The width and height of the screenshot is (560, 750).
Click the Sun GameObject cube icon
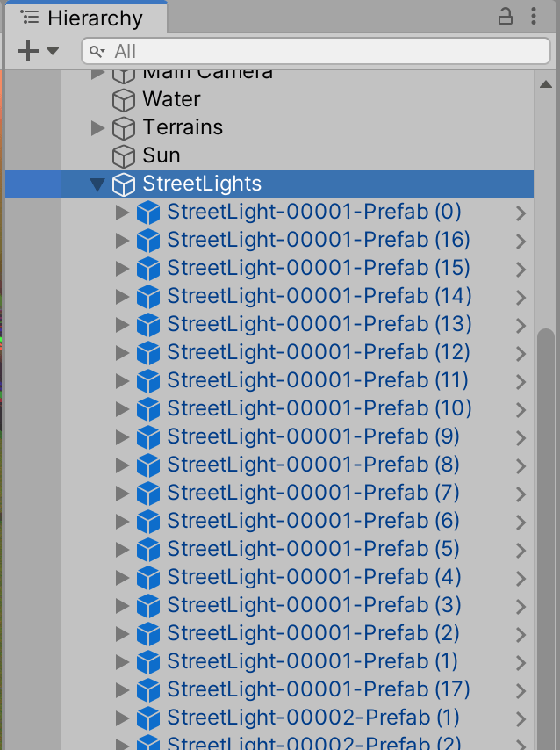point(124,156)
